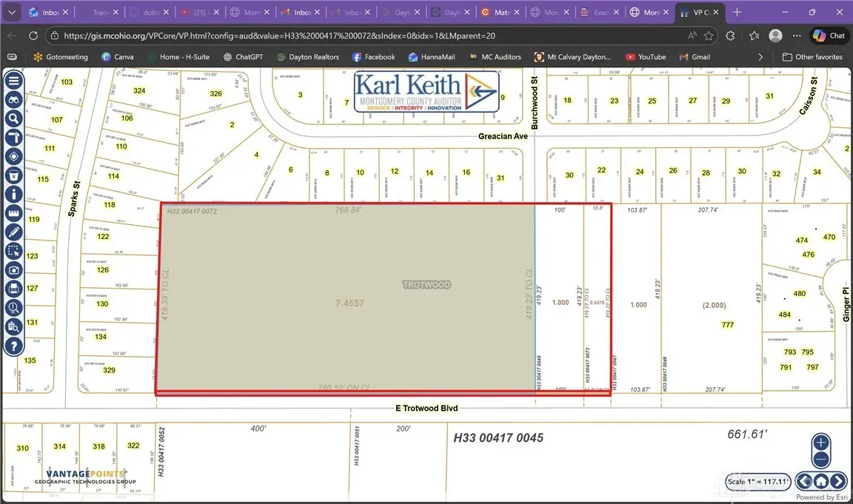Open the browser settings ellipsis menu
This screenshot has width=853, height=504.
click(x=797, y=36)
